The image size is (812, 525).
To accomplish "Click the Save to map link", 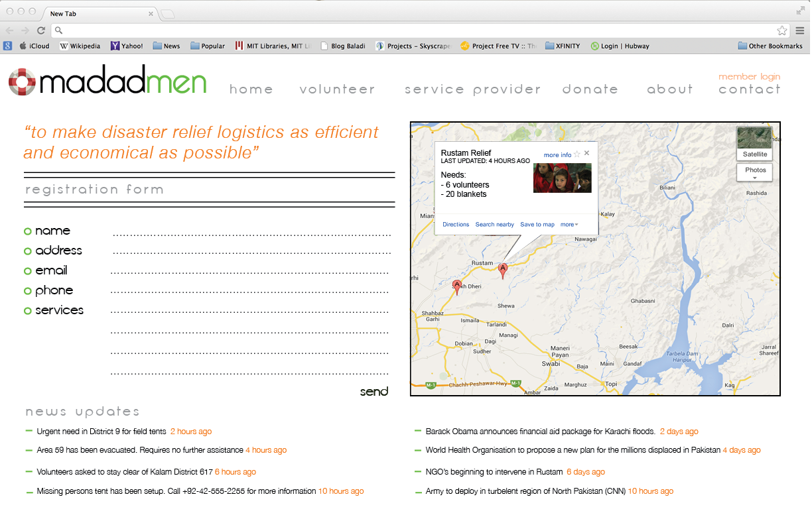I will tap(537, 225).
